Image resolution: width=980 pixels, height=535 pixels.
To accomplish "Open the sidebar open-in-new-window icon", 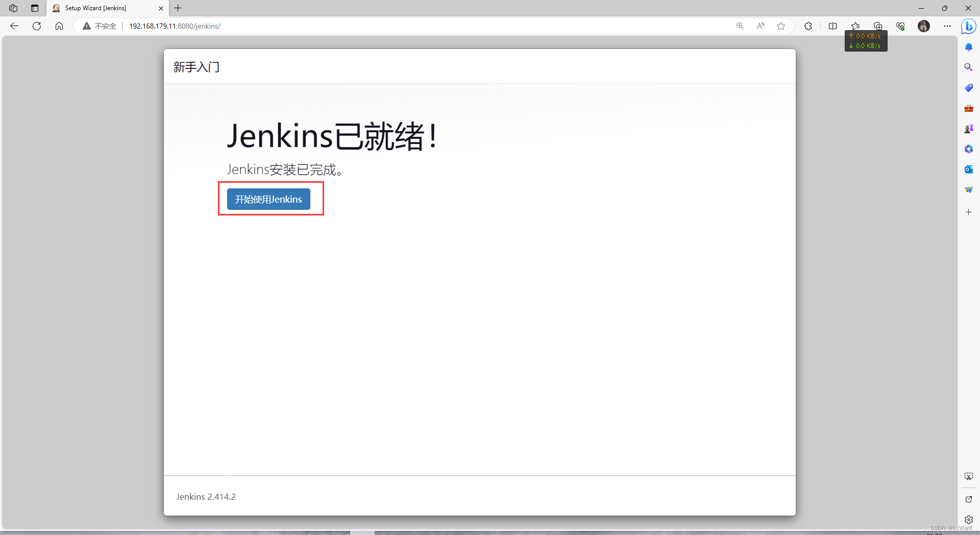I will [968, 499].
